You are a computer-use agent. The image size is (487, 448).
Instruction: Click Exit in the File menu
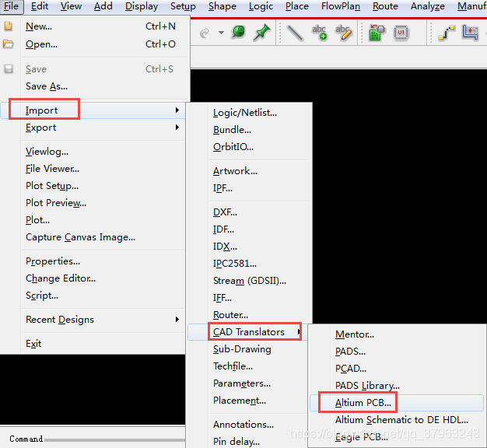pyautogui.click(x=33, y=344)
